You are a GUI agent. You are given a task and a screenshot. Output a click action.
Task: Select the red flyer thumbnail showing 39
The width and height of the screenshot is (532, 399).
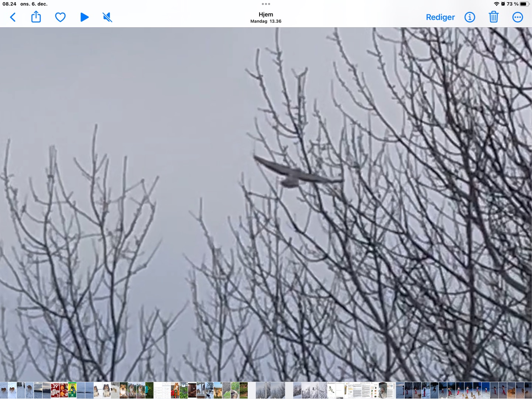pos(55,391)
